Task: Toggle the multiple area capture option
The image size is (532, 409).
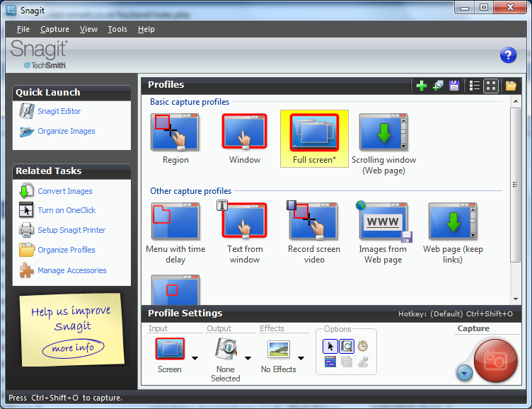Action: pyautogui.click(x=347, y=362)
